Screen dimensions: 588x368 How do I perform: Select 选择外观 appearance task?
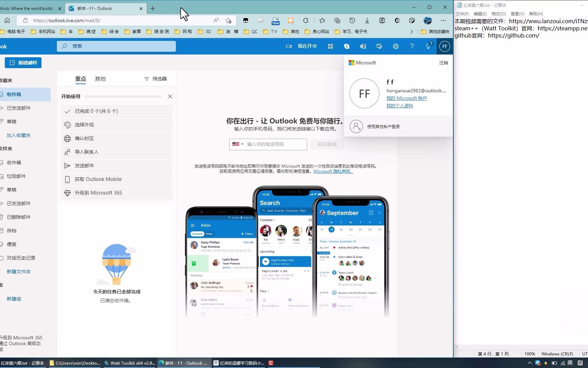pyautogui.click(x=117, y=125)
